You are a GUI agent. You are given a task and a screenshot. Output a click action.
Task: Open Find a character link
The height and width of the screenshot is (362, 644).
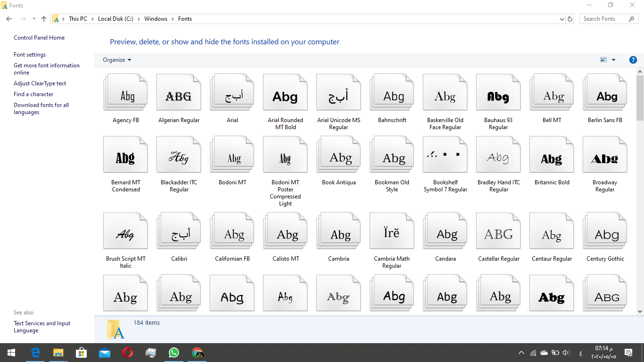click(33, 94)
